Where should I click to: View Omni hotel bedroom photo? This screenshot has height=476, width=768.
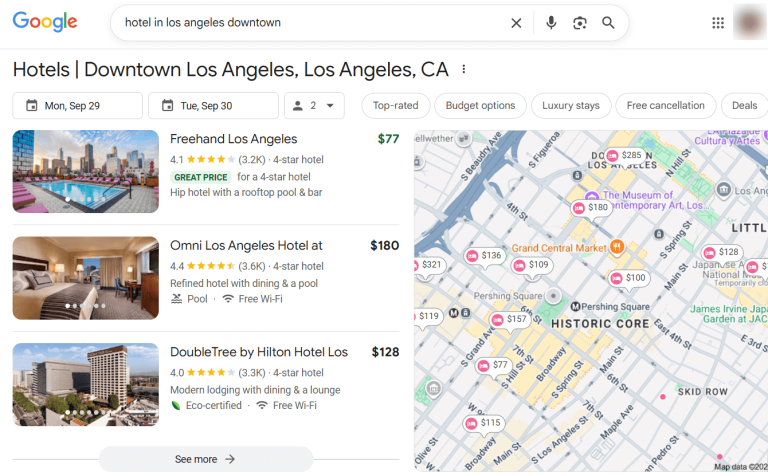tap(86, 278)
